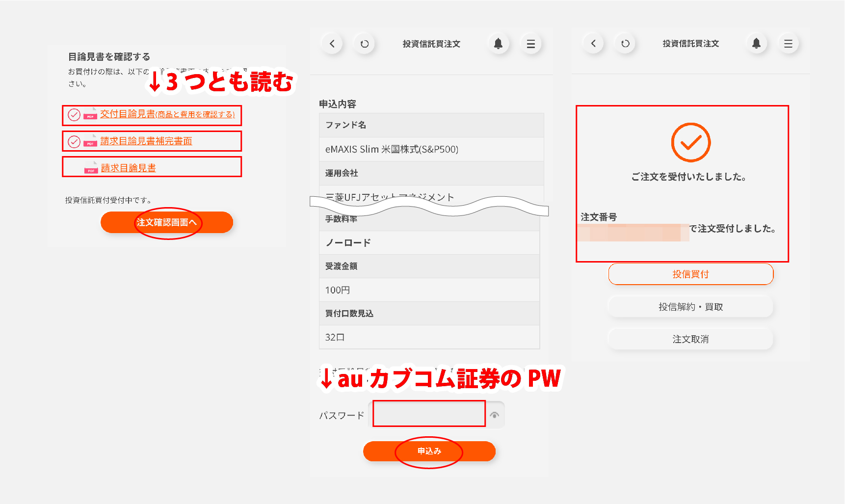Reload the middle order-form screen
The height and width of the screenshot is (504, 845).
pos(364,44)
